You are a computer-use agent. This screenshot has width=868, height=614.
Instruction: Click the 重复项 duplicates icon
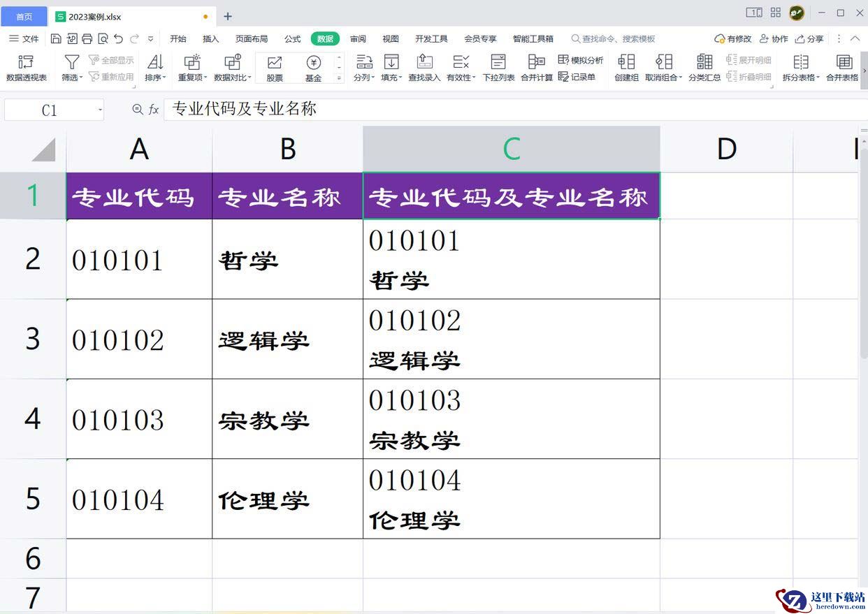(191, 62)
